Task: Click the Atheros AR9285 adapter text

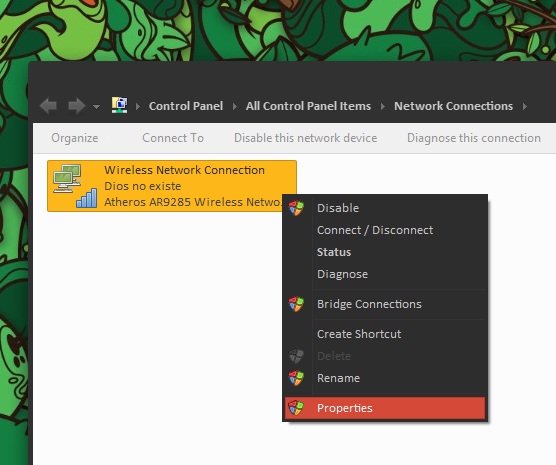Action: pos(193,202)
